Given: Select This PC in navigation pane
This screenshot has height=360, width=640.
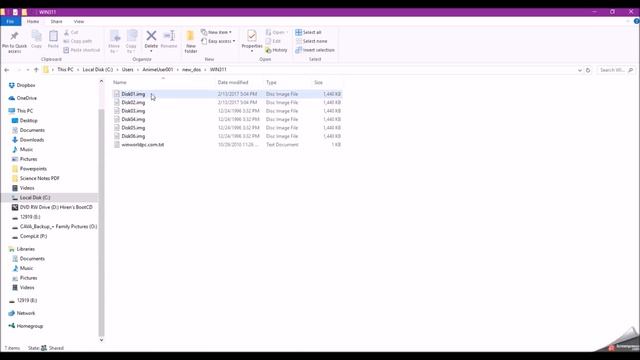Looking at the screenshot, I should click(21, 111).
